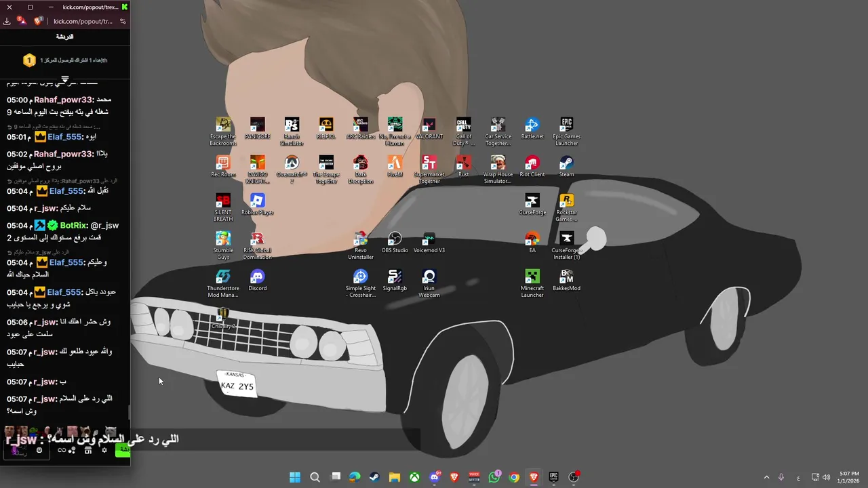Open Escape the Backrooms desktop shortcut

coord(223,131)
